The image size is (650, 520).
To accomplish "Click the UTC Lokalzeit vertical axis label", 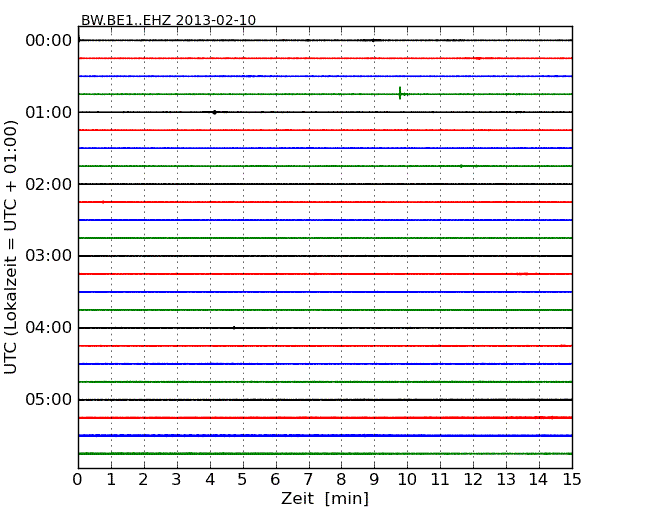I will point(11,247).
